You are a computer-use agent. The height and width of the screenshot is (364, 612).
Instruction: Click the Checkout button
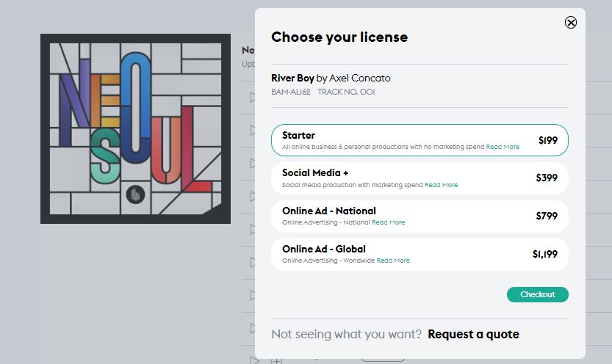[x=538, y=294]
